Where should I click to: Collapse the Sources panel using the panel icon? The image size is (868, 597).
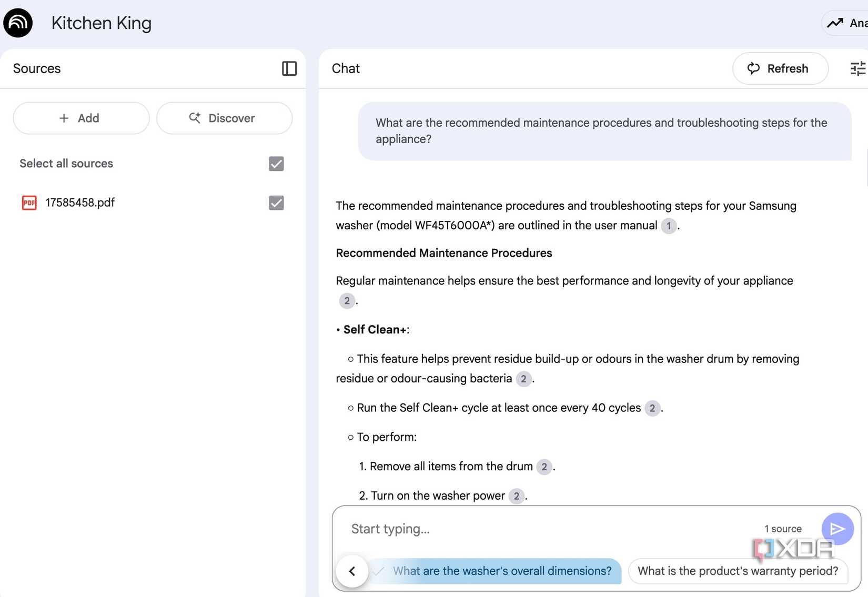click(289, 68)
